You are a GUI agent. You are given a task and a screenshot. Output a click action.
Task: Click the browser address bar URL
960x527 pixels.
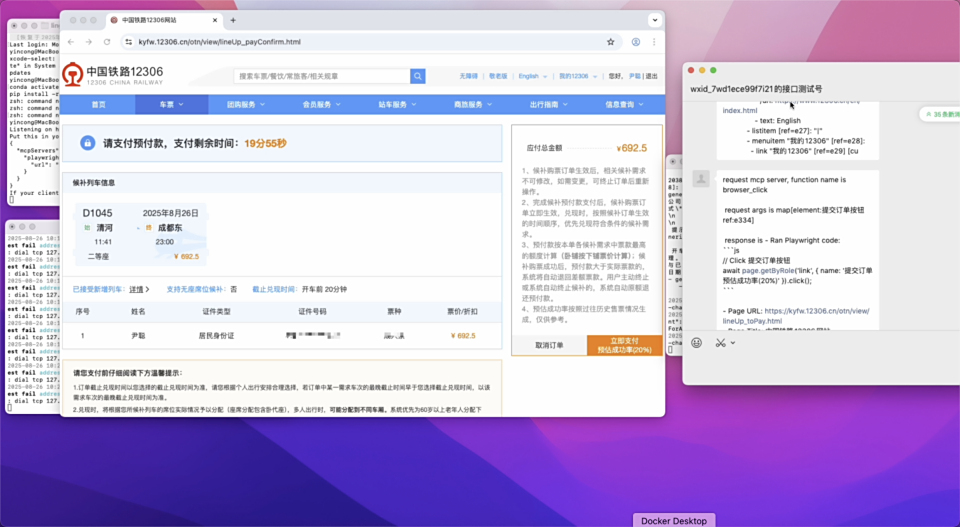pyautogui.click(x=219, y=42)
